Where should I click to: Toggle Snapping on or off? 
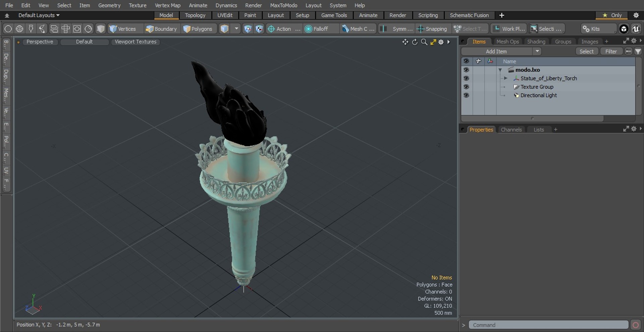[x=432, y=29]
